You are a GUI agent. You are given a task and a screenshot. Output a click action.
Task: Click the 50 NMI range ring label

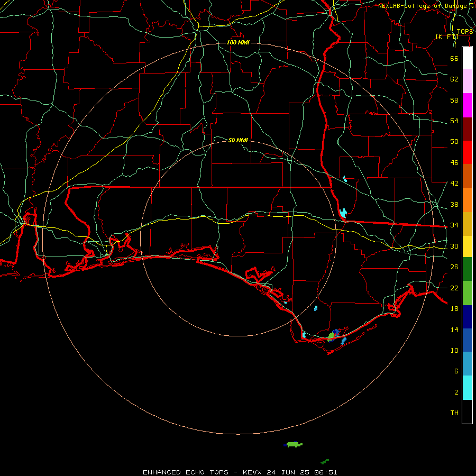point(238,140)
